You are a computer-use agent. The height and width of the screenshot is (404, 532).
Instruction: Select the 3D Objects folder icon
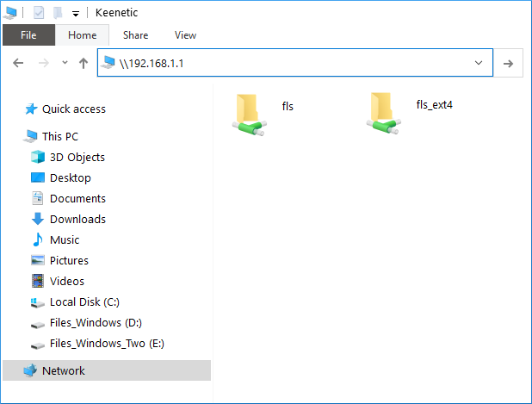(38, 157)
